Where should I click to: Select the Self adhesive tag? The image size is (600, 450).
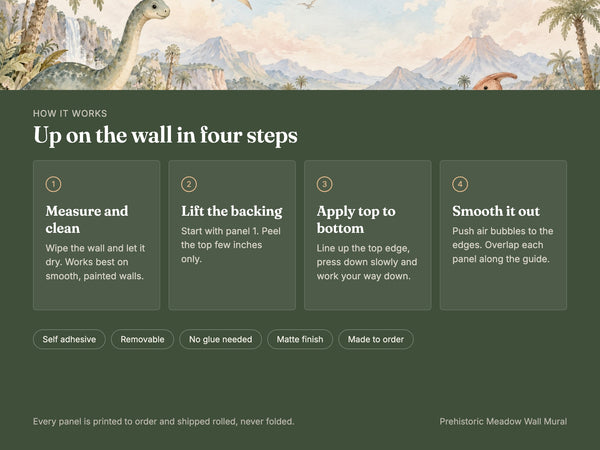coord(69,339)
